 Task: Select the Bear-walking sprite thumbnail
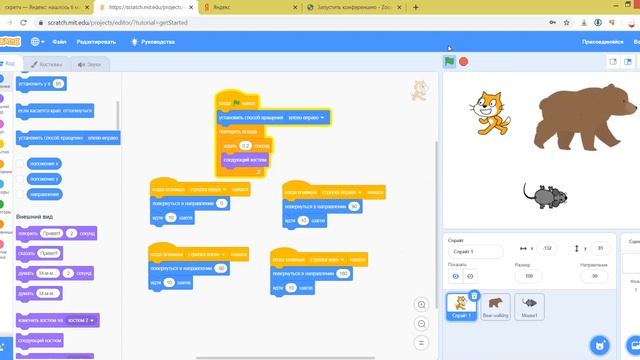495,307
